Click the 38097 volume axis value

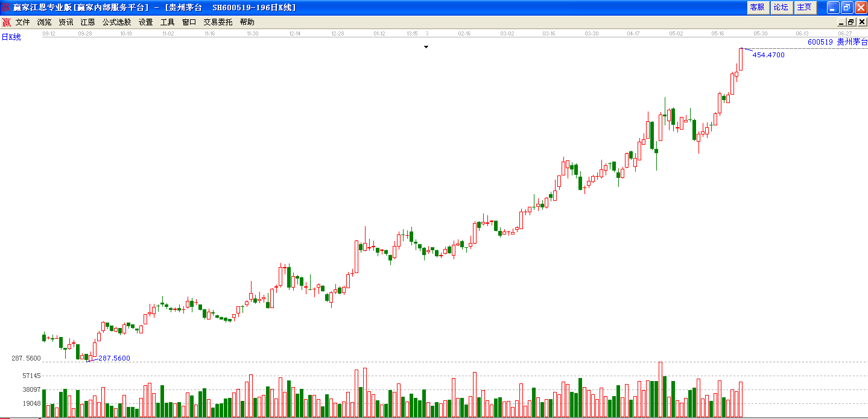pos(31,389)
